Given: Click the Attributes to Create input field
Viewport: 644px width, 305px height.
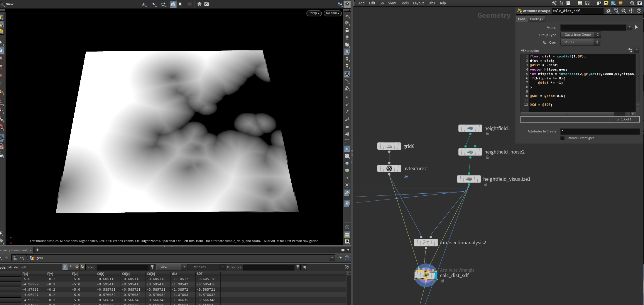Looking at the screenshot, I should coord(600,131).
